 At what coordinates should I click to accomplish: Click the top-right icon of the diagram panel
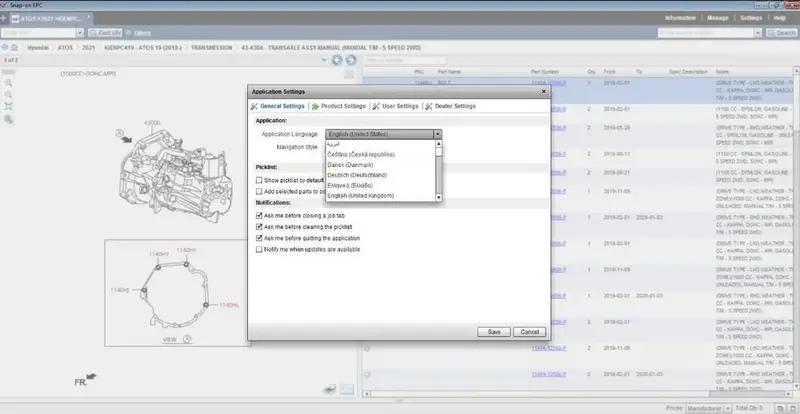coord(349,75)
